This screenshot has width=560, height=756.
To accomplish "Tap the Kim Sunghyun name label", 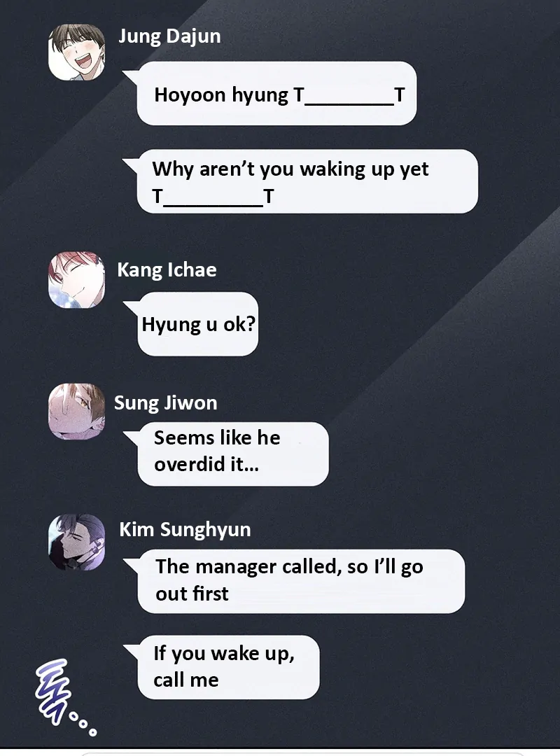I will pyautogui.click(x=185, y=529).
